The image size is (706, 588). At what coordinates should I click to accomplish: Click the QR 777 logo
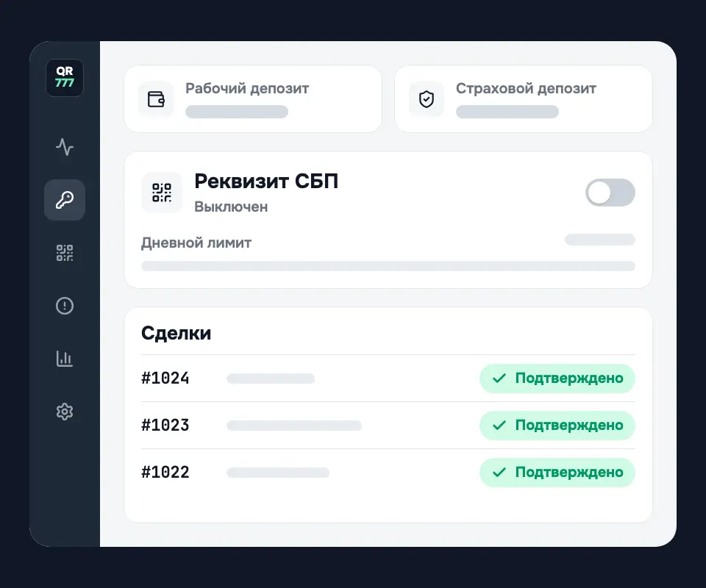65,77
